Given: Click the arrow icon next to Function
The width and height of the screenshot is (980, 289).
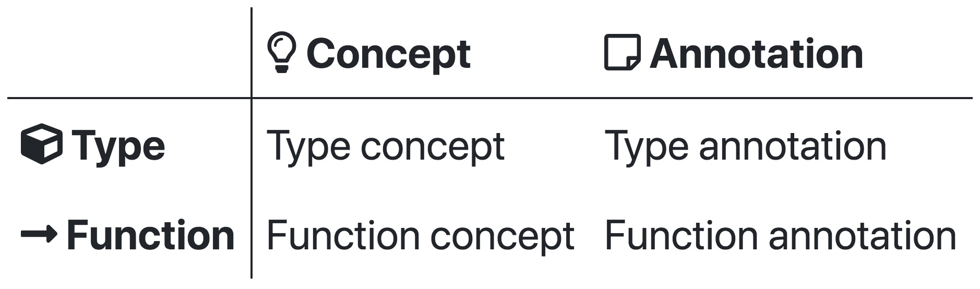Looking at the screenshot, I should 39,235.
